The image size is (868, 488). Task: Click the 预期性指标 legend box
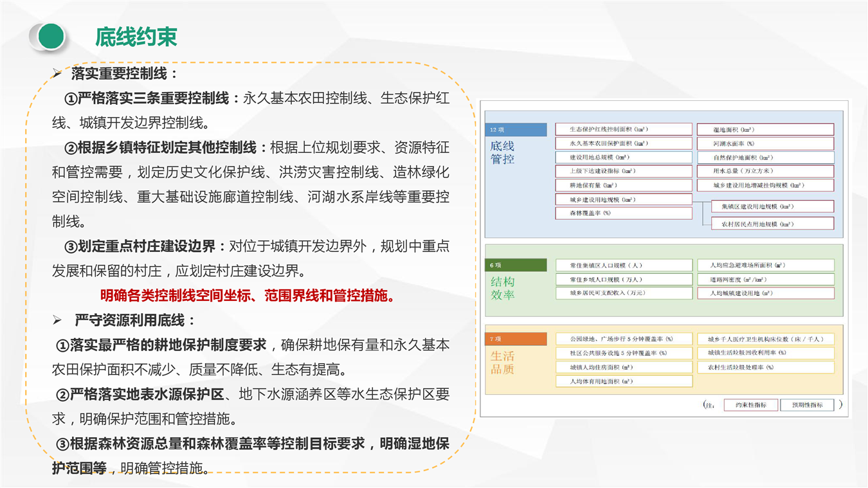pos(806,405)
